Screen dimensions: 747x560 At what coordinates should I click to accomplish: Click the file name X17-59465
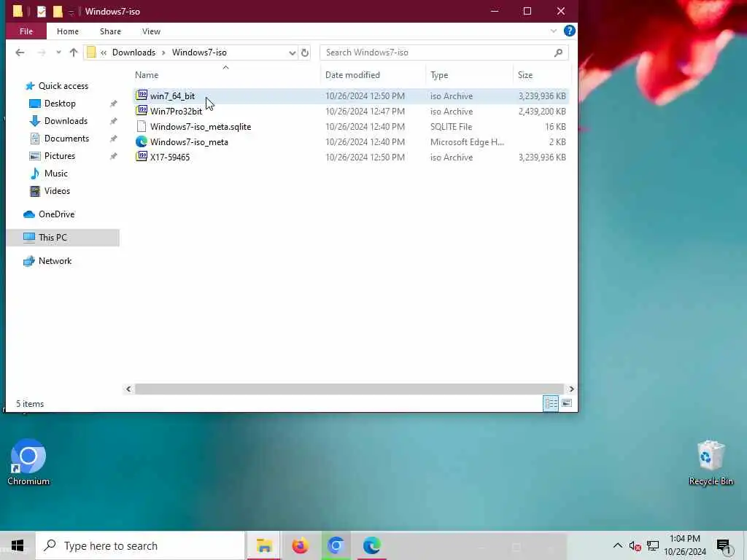169,157
